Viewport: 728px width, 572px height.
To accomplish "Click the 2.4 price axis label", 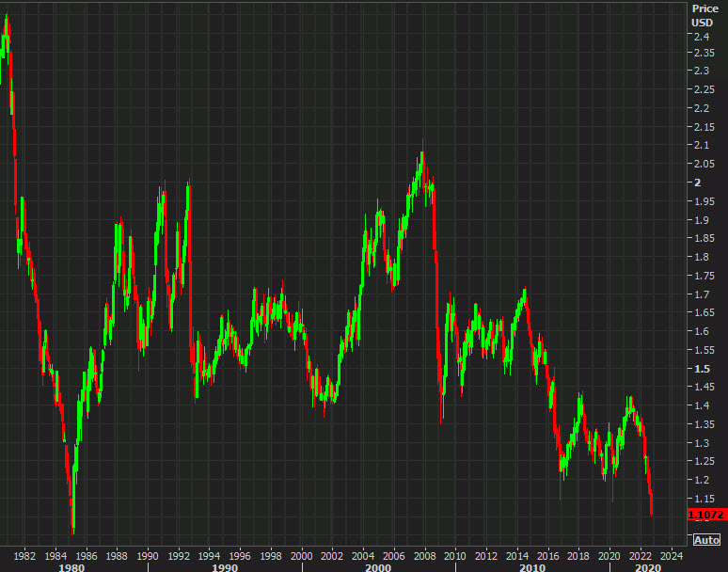I will 702,37.
